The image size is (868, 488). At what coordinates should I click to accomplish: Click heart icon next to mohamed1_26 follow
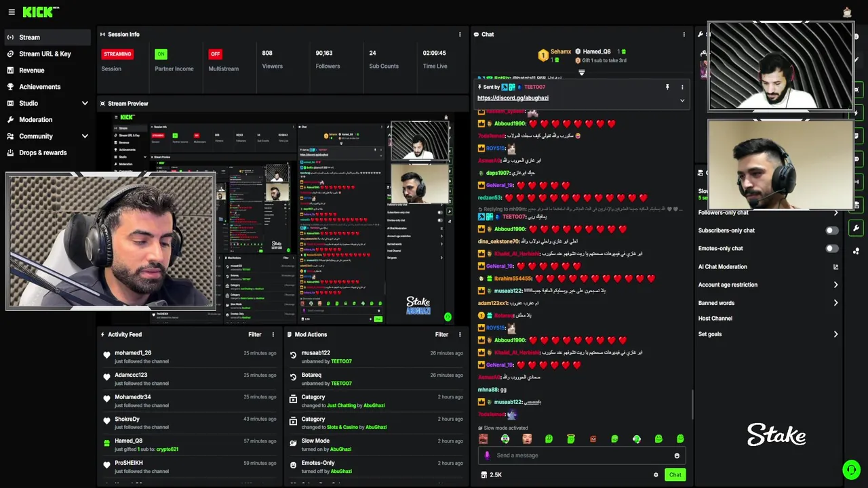pos(106,355)
